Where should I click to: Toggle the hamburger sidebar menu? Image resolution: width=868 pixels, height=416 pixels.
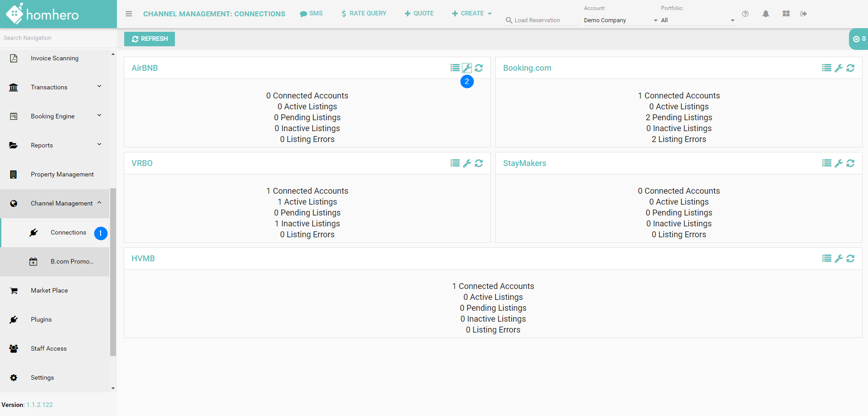129,14
